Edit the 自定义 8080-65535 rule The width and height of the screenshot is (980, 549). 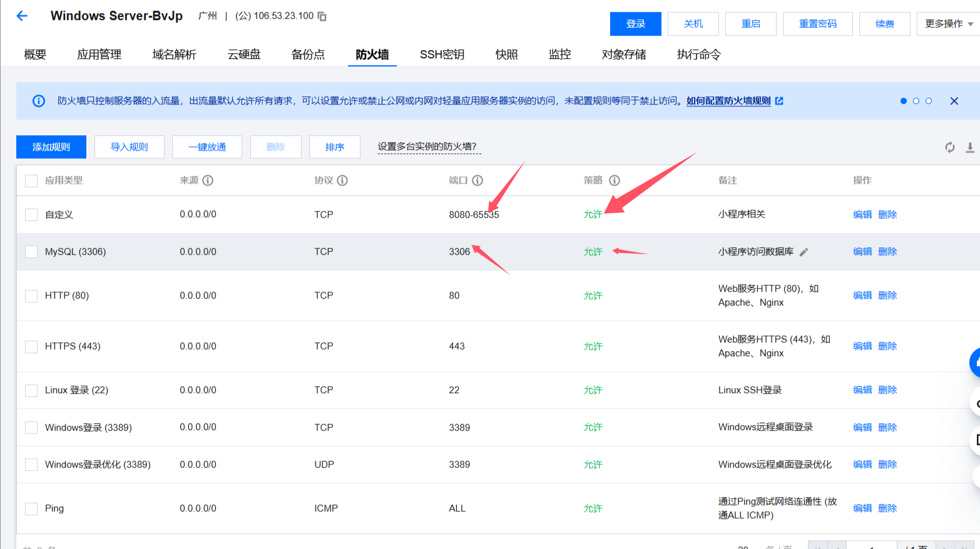[862, 215]
